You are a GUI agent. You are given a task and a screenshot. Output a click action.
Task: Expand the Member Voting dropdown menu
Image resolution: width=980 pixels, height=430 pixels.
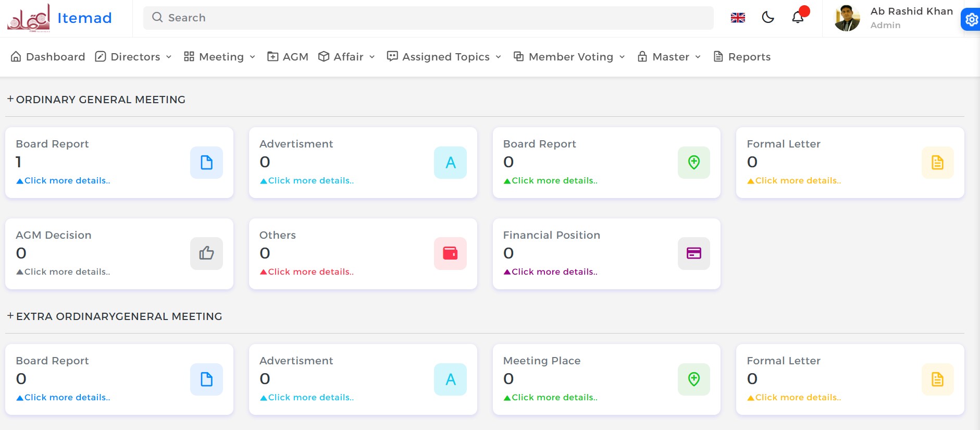coord(569,57)
